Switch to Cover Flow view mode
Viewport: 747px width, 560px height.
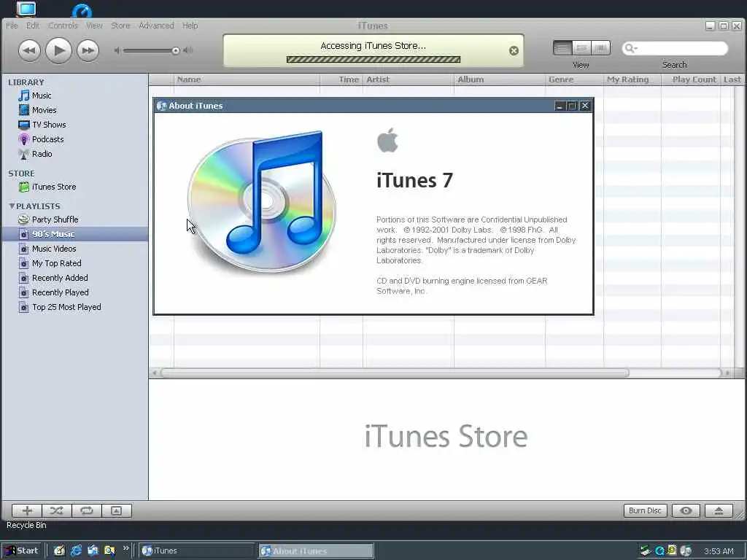tap(601, 47)
